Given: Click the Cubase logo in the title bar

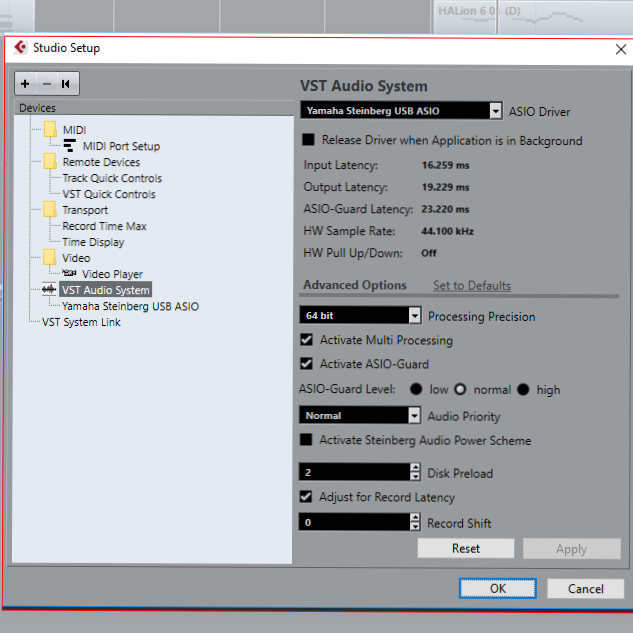Looking at the screenshot, I should coord(20,48).
